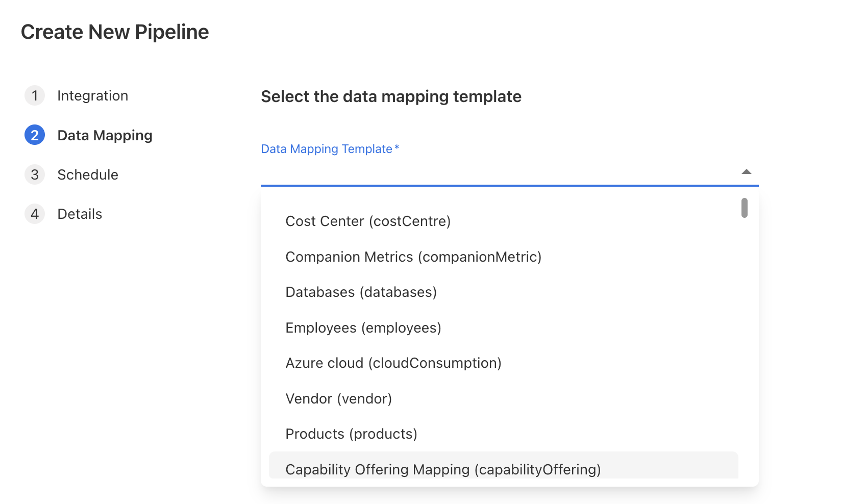Navigate to the Schedule step
Screen dimensions: 842x504
click(88, 174)
